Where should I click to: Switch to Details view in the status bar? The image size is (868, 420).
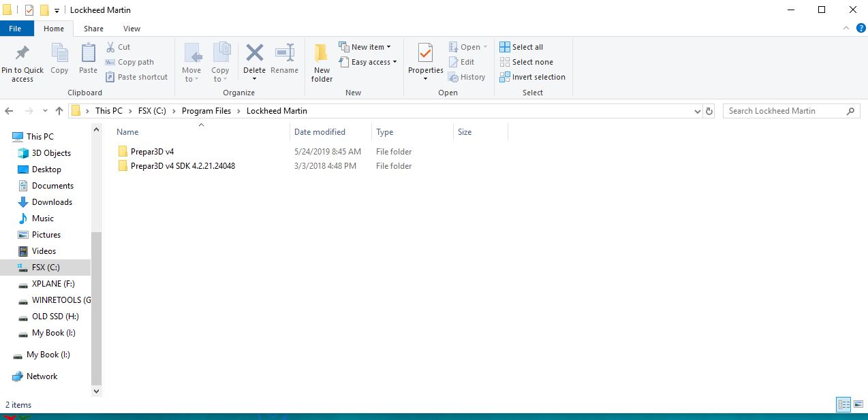pos(843,405)
